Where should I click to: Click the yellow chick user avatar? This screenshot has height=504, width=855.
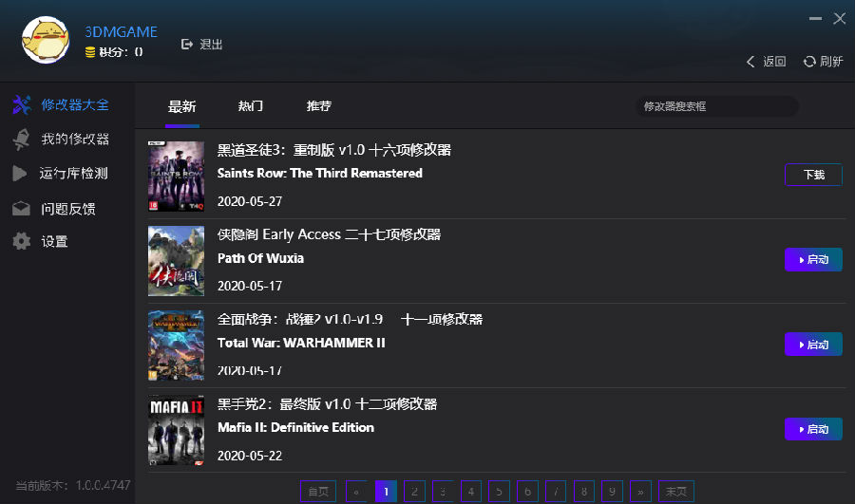[x=46, y=42]
